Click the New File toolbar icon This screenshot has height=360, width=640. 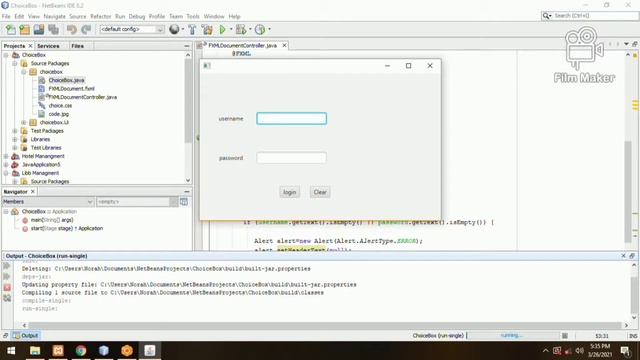click(x=11, y=29)
